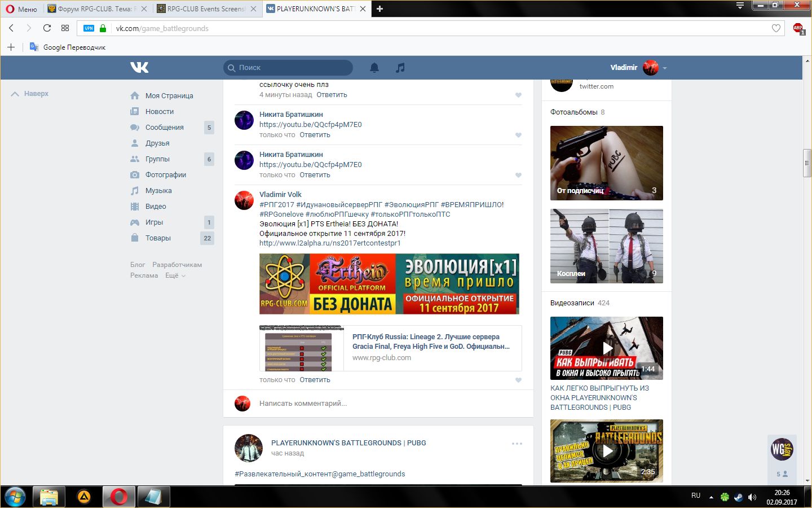This screenshot has height=508, width=812.
Task: Click the Новости sidebar icon
Action: click(135, 112)
